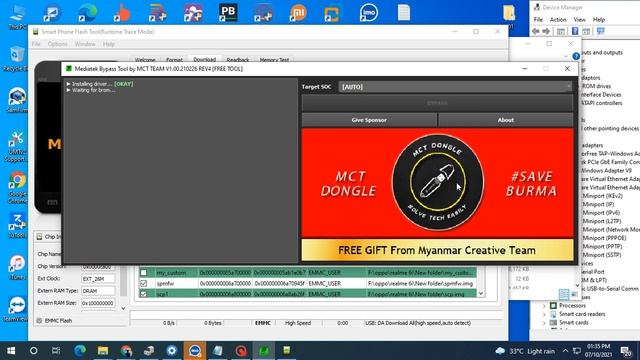Open the pointing hand desktop shortcut
Screen dimensions: 640x360
122,13
